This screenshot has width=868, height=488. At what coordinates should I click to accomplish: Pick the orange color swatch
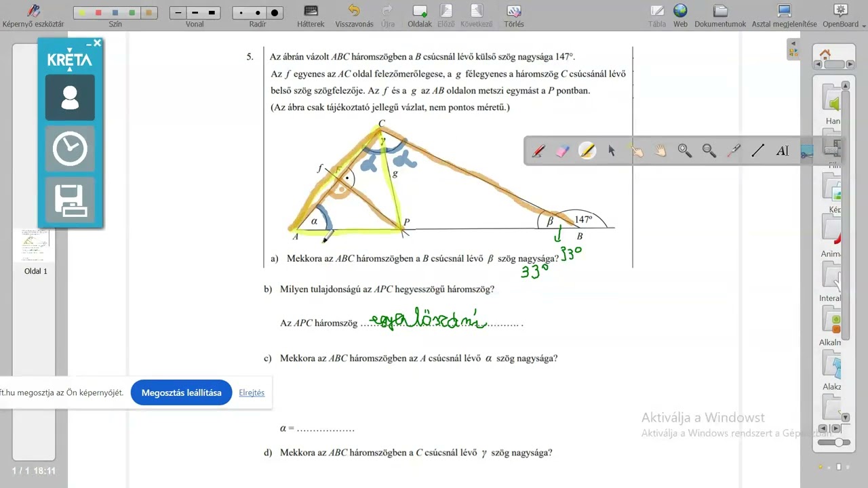148,13
